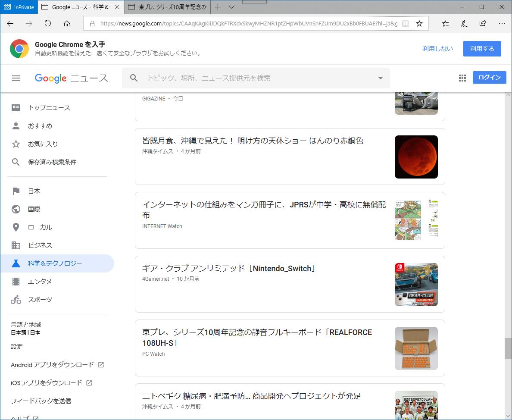512x420 pixels.
Task: Open Reading view icon in address bar
Action: click(405, 24)
